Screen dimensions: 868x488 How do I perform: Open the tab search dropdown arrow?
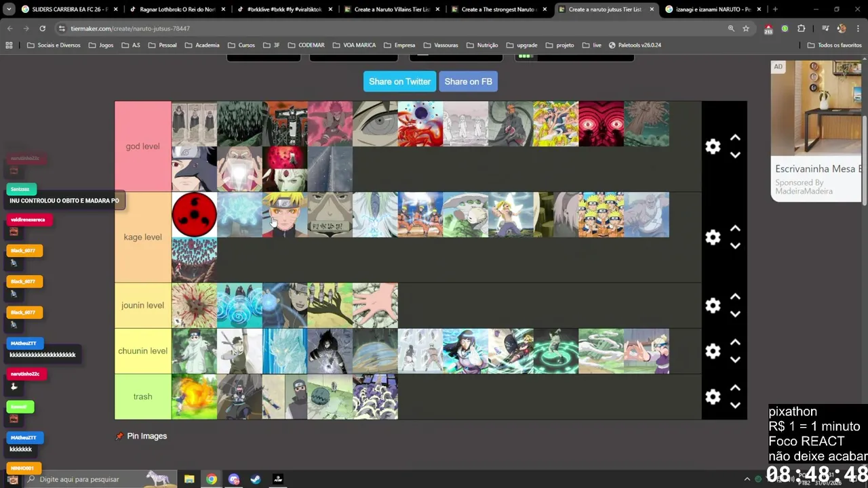click(9, 9)
